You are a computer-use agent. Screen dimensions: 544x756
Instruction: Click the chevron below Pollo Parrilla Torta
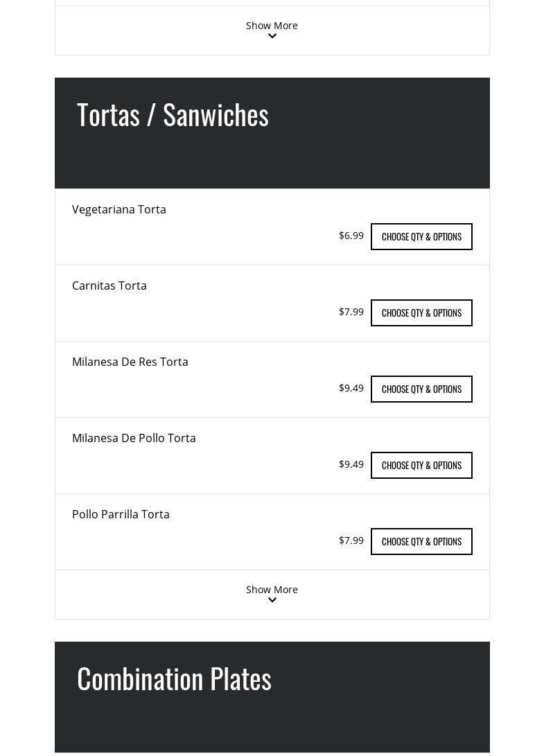(272, 601)
